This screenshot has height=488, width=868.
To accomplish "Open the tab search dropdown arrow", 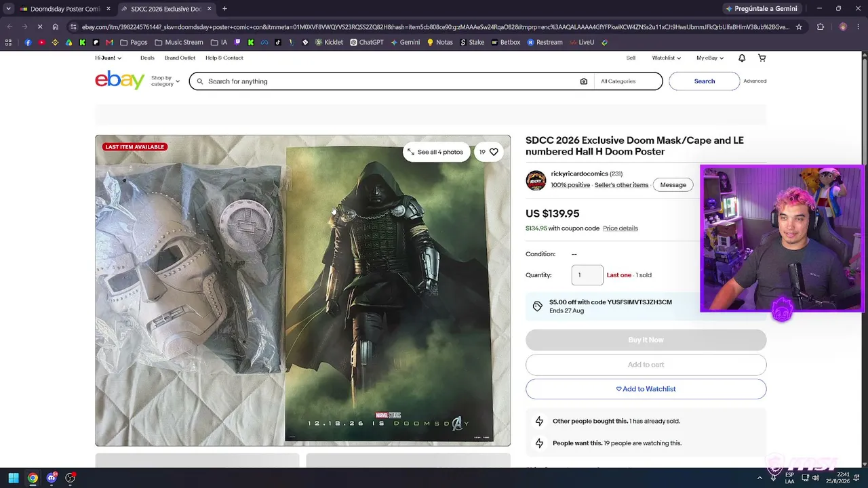I will [8, 9].
